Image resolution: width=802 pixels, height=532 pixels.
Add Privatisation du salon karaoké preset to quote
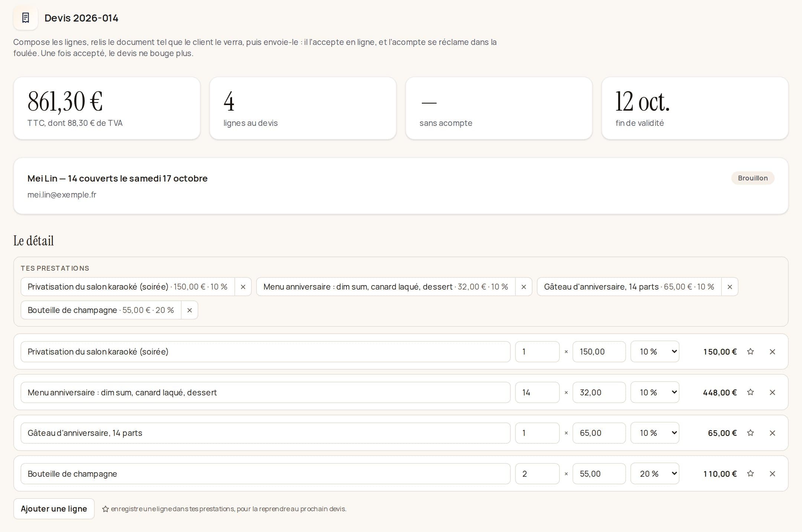128,287
